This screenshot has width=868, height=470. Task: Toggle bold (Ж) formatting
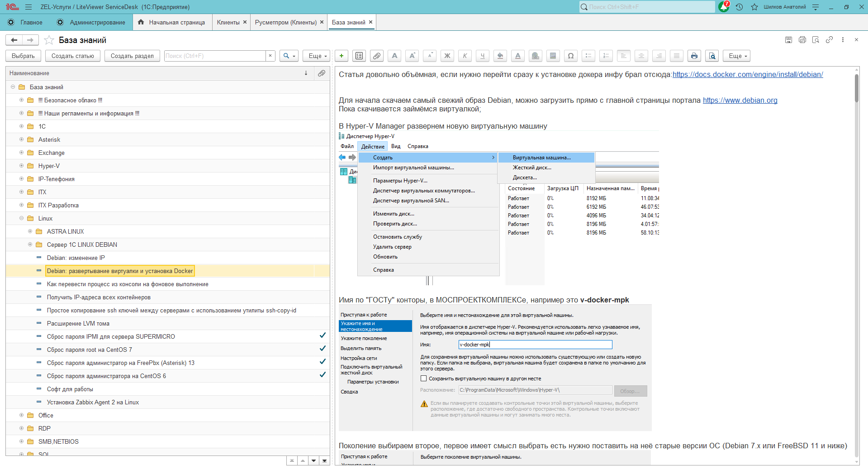click(447, 56)
